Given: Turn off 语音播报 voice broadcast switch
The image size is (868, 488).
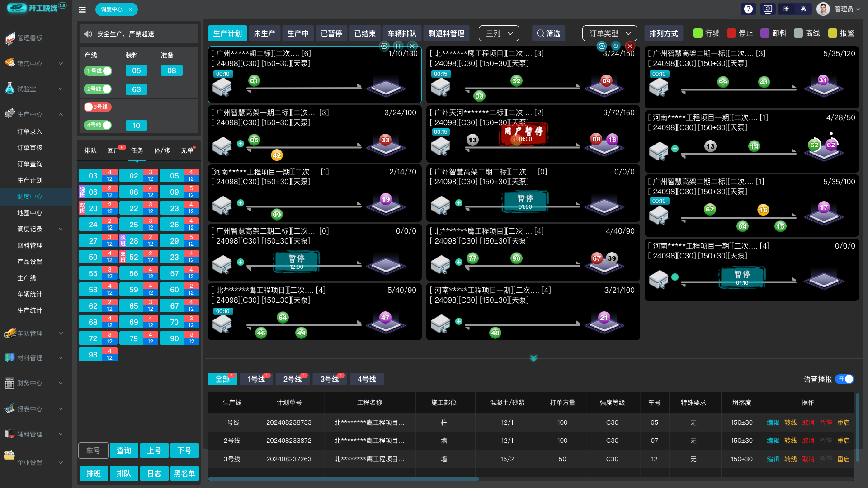Looking at the screenshot, I should coord(844,379).
